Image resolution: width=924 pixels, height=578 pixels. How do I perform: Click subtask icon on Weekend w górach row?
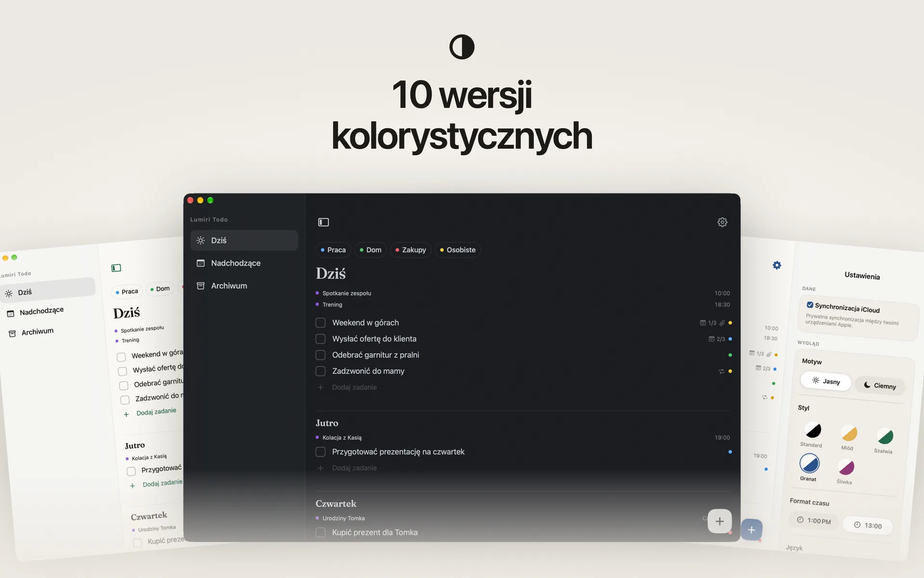(703, 323)
